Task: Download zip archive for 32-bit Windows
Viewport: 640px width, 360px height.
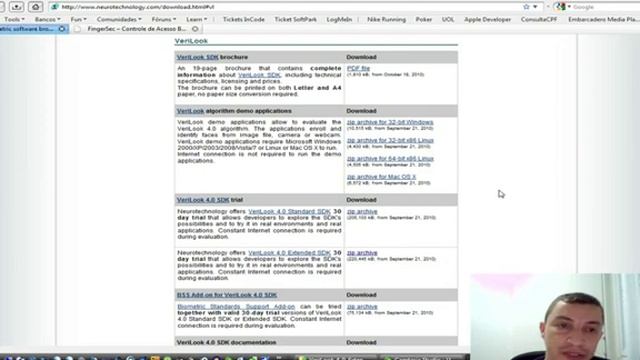Action: pyautogui.click(x=390, y=122)
